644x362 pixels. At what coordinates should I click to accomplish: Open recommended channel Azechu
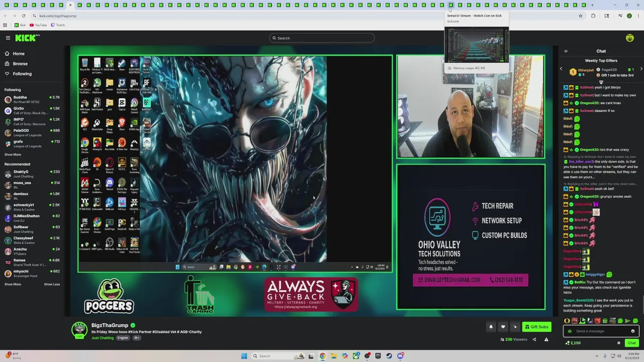pos(32,251)
